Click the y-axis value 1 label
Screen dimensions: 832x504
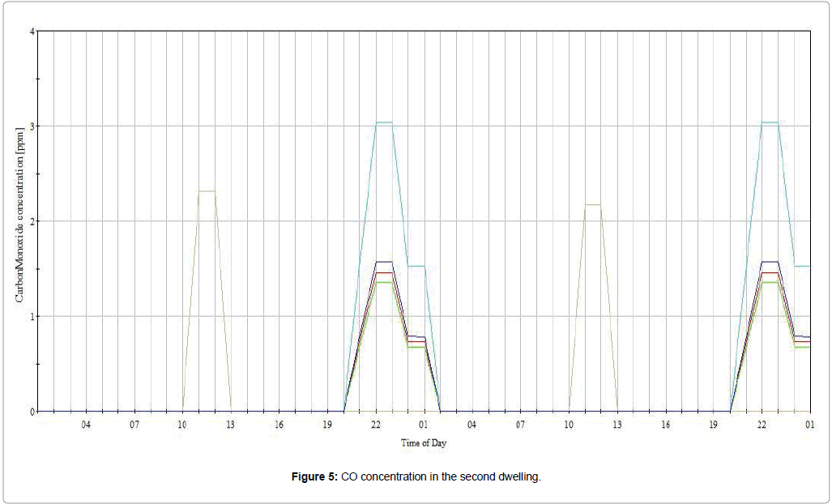(32, 316)
